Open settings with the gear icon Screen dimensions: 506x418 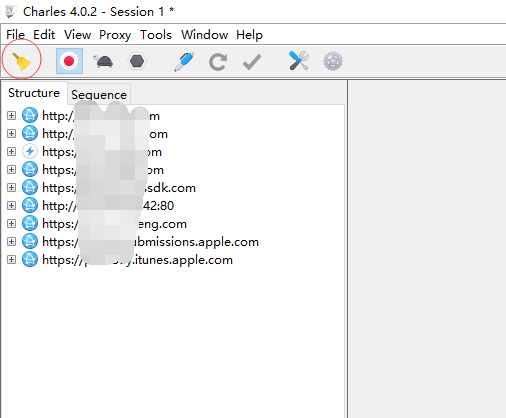pos(333,61)
